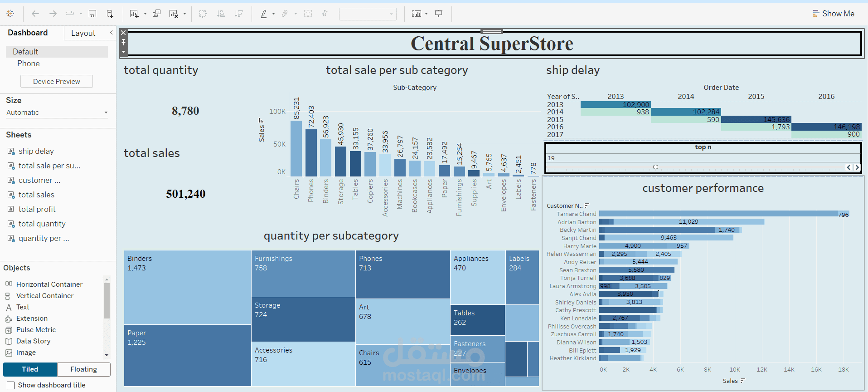Start Presentation mode

[x=438, y=14]
